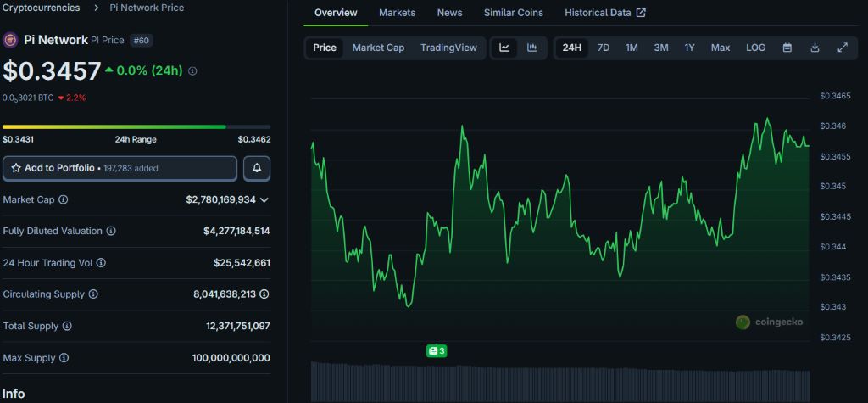Select the TradingView chart mode
This screenshot has height=403, width=868.
[448, 48]
